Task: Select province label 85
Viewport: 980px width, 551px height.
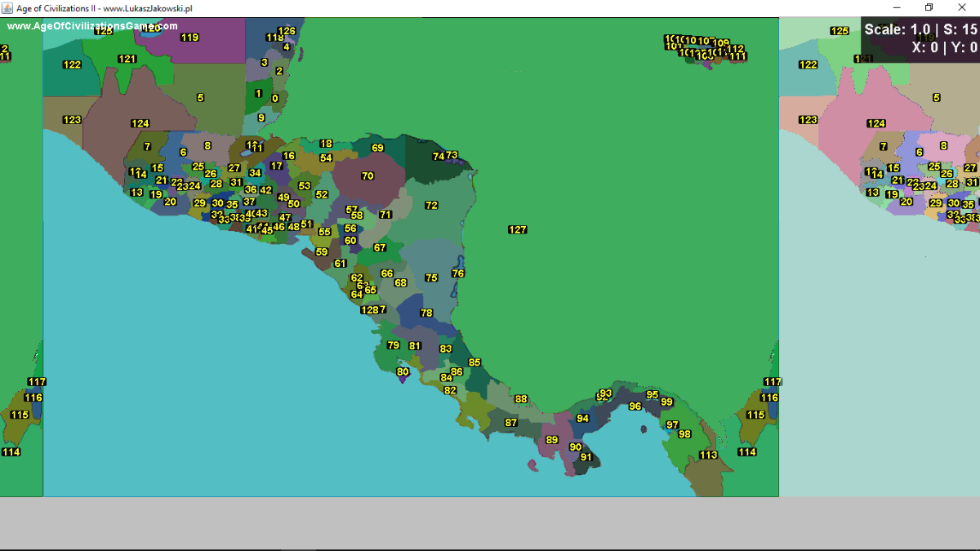Action: 474,362
